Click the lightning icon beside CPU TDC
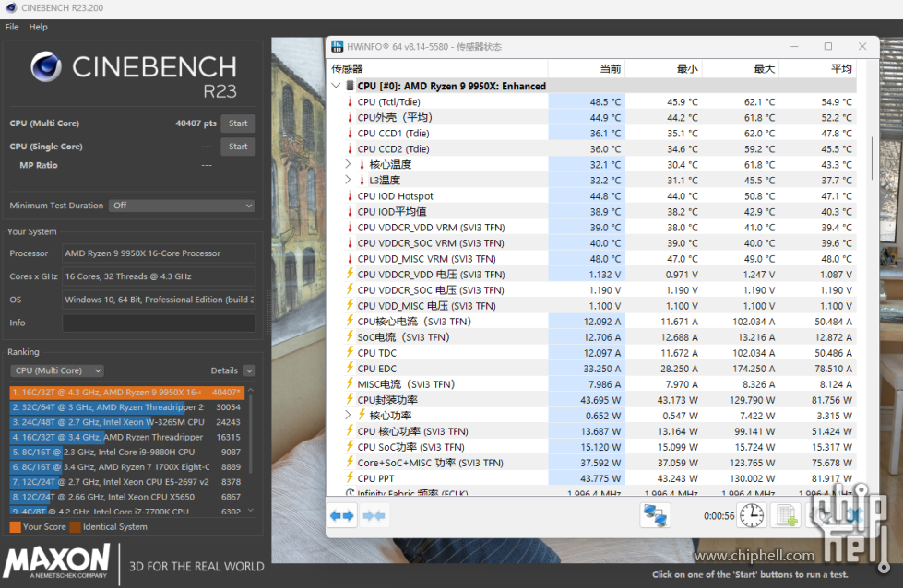Image resolution: width=903 pixels, height=588 pixels. [x=350, y=353]
